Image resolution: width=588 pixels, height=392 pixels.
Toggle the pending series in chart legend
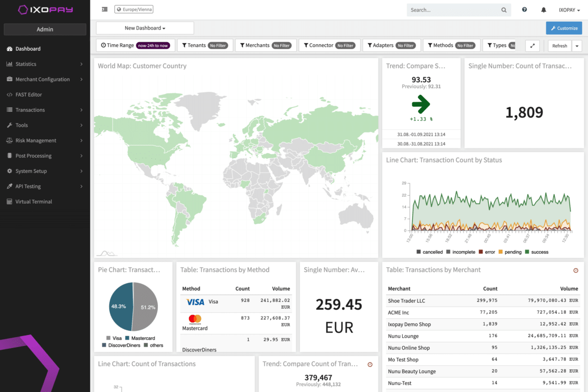[x=509, y=252]
